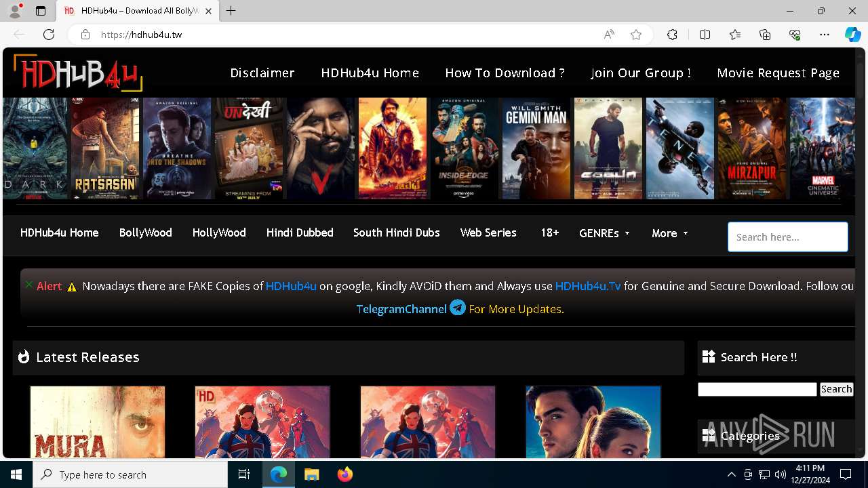Toggle Split screen icon
The image size is (868, 488).
click(705, 35)
